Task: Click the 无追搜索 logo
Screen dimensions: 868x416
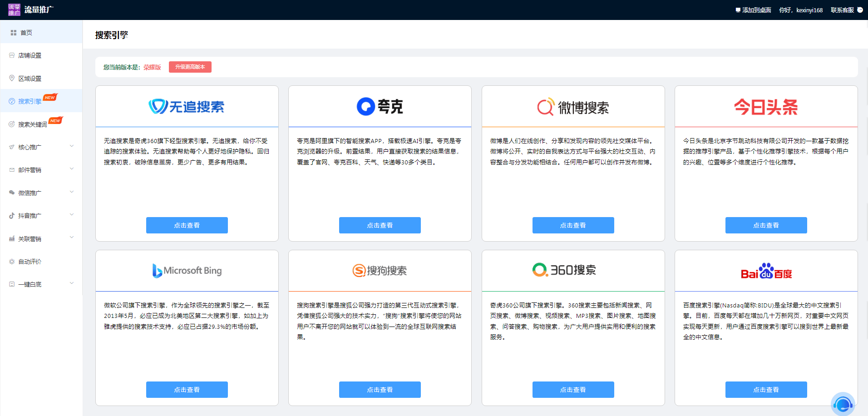Action: [x=187, y=107]
